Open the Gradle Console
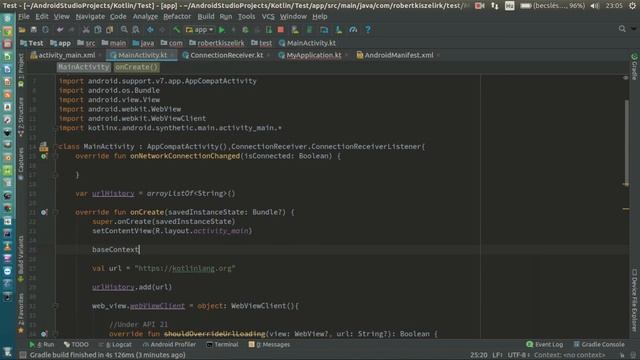640x360 pixels. [x=599, y=344]
